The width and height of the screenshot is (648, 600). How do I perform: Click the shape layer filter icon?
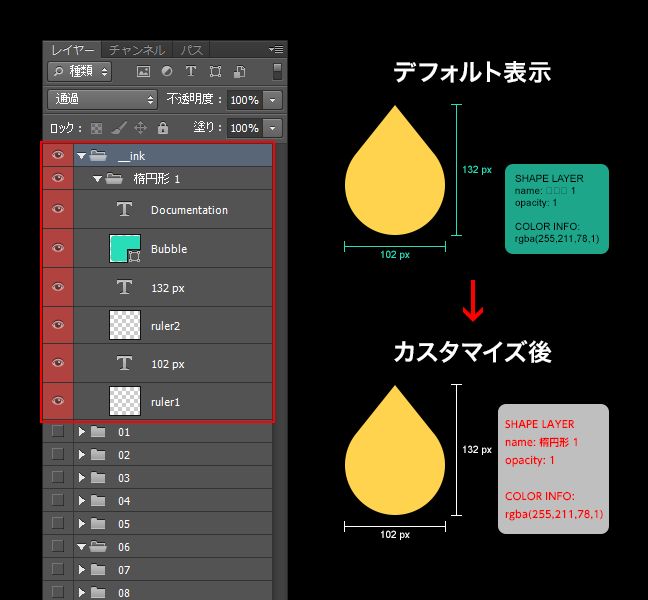point(214,72)
